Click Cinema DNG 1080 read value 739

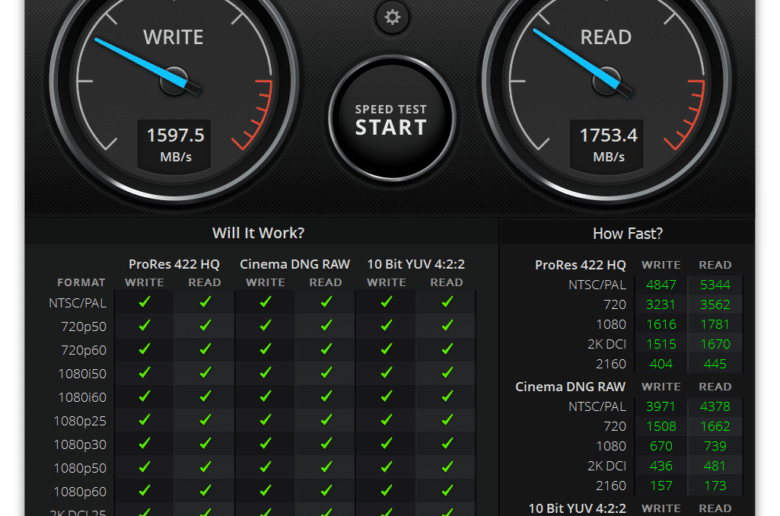coord(715,446)
